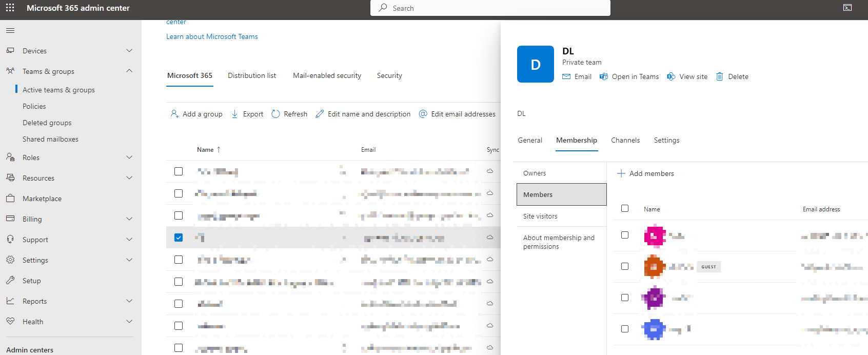Viewport: 868px width, 355px height.
Task: Expand the Resources section chevron
Action: point(129,177)
